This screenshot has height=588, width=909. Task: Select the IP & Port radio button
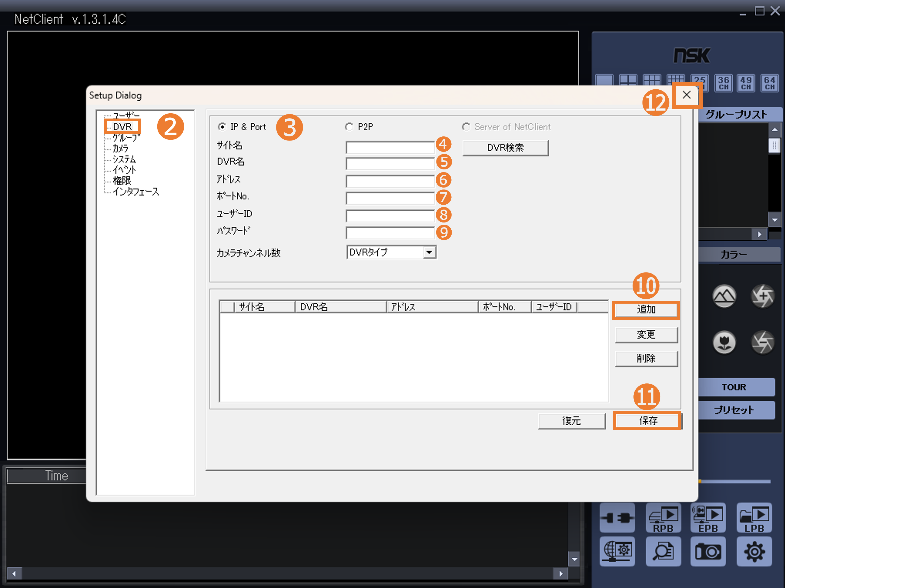click(222, 127)
